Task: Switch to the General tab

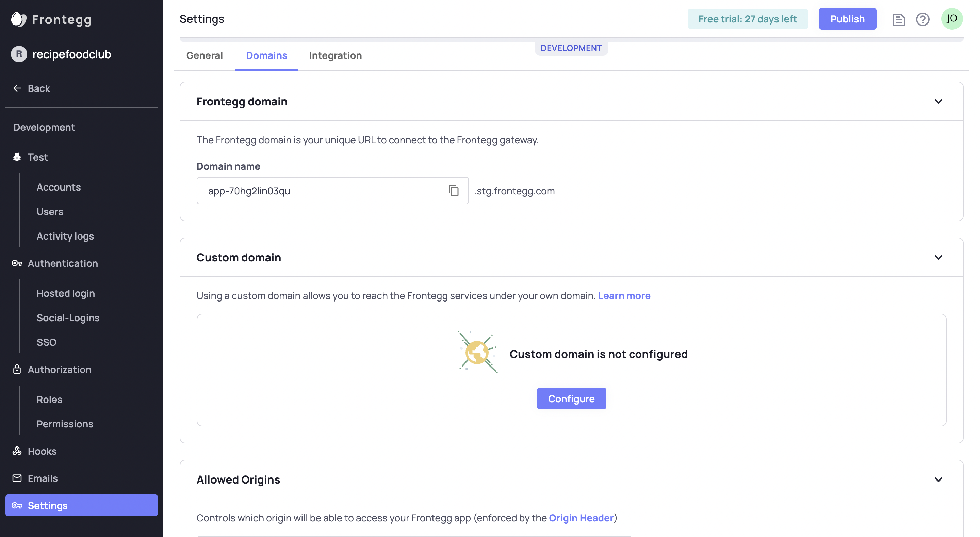Action: click(x=204, y=55)
